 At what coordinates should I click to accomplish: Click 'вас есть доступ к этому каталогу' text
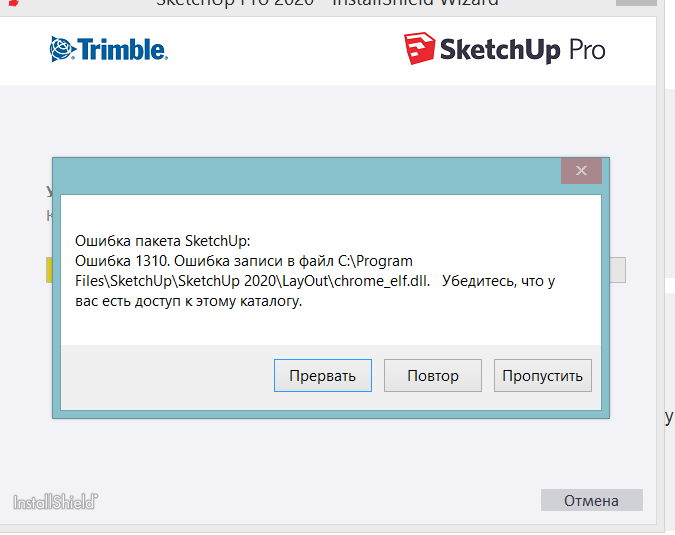[x=189, y=301]
